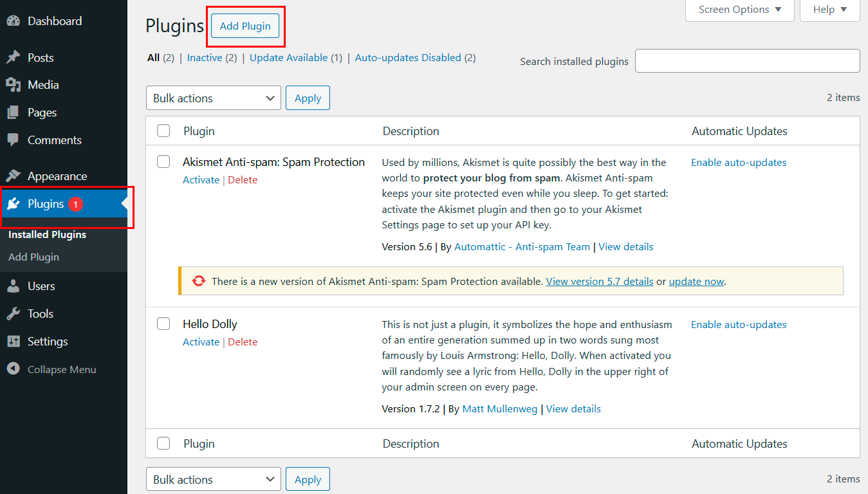Click the update now link
This screenshot has height=494, width=868.
[x=696, y=282]
